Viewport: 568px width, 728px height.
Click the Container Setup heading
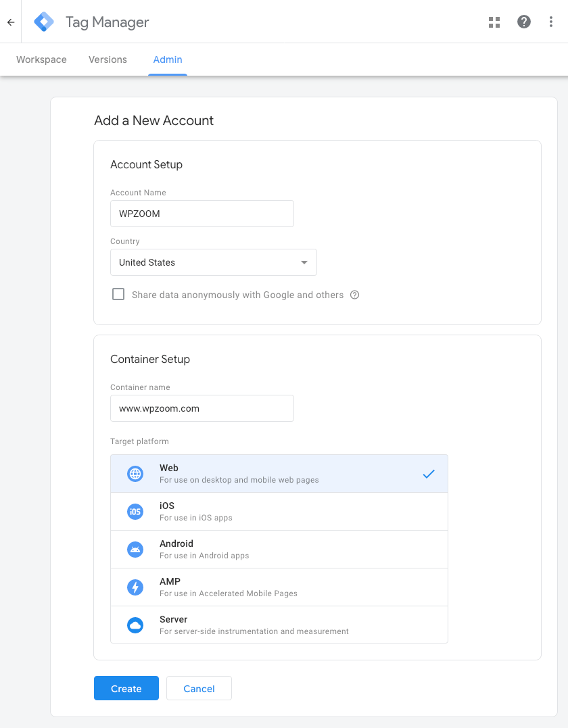150,359
